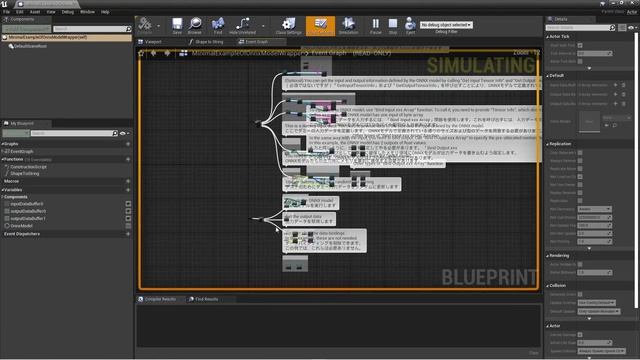Click the graph back navigation arrow
640x360 pixels.
point(153,53)
